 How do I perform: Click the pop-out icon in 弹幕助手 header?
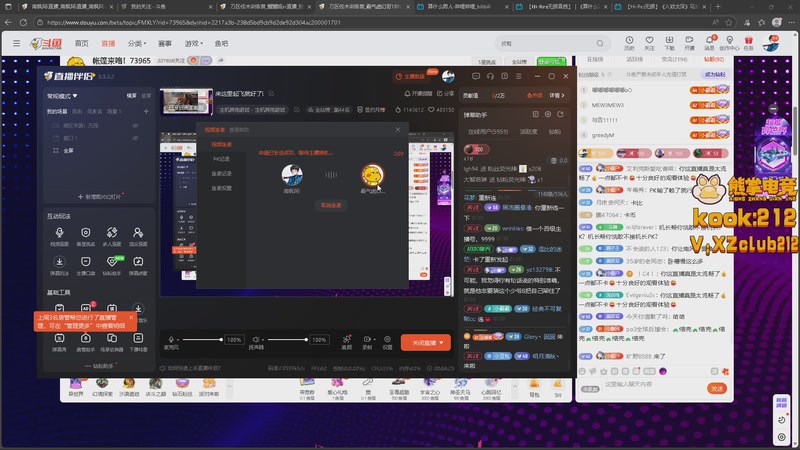click(x=560, y=114)
